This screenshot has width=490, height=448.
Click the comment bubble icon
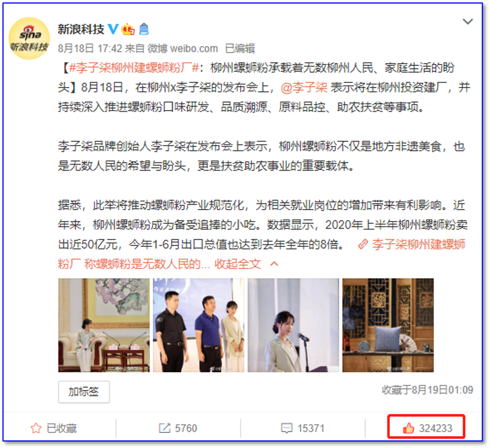287,428
